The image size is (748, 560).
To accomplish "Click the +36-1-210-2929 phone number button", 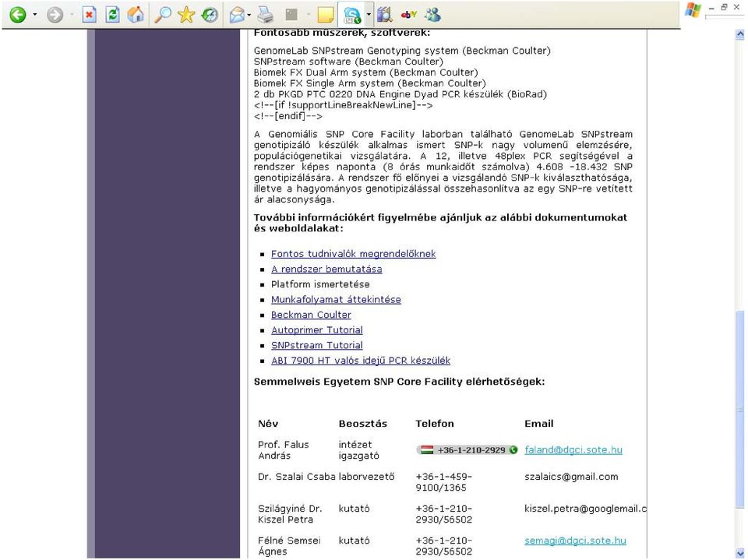I will (x=467, y=450).
